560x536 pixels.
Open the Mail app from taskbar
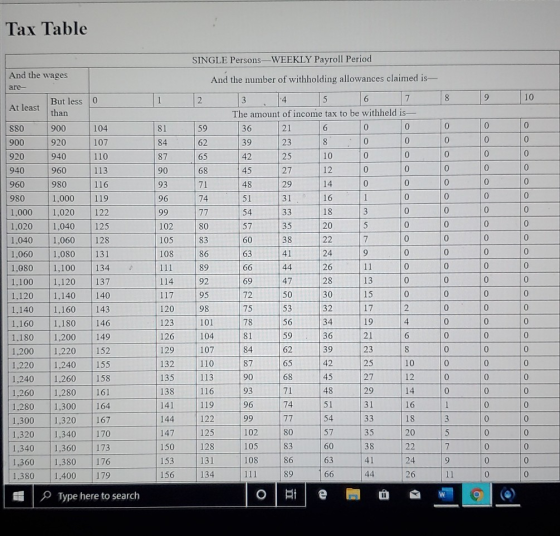(415, 494)
